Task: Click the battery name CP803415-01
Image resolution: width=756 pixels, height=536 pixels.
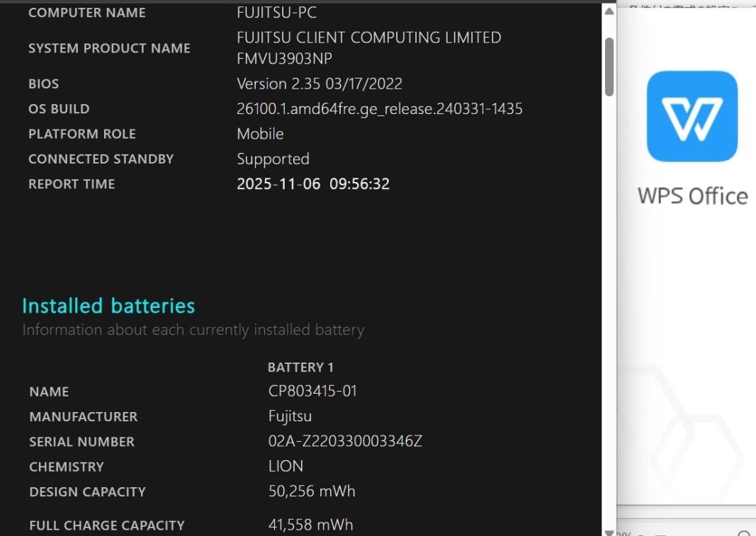Action: tap(312, 391)
